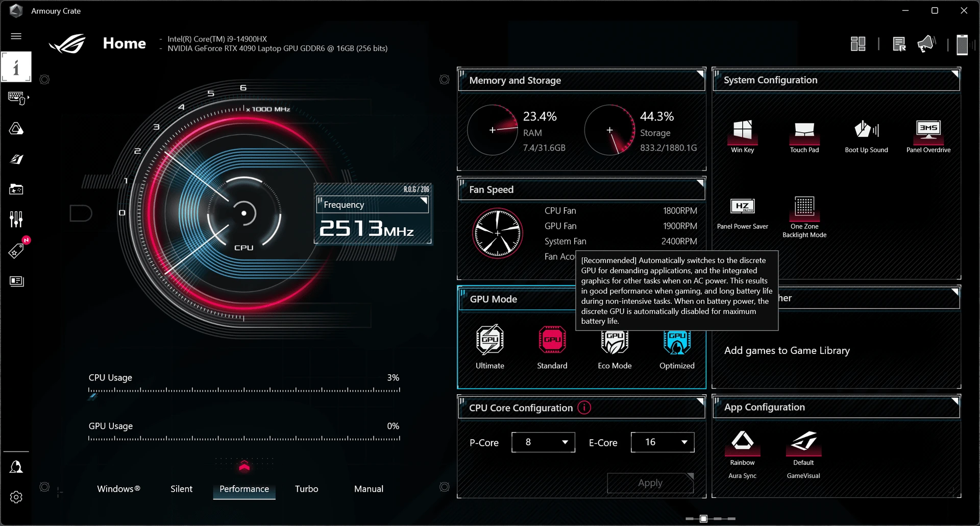980x526 pixels.
Task: Open announcements megaphone icon
Action: click(x=926, y=44)
